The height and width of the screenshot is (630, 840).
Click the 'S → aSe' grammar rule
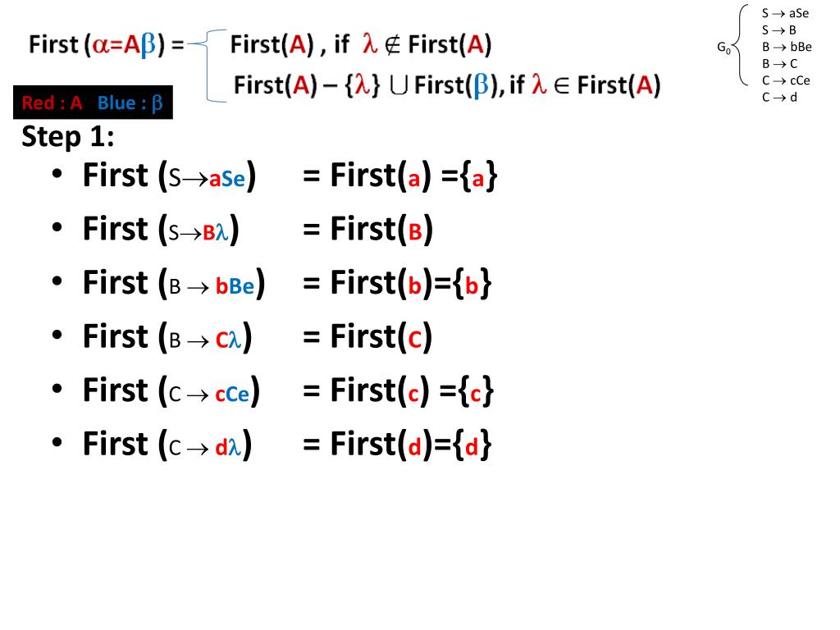[785, 13]
